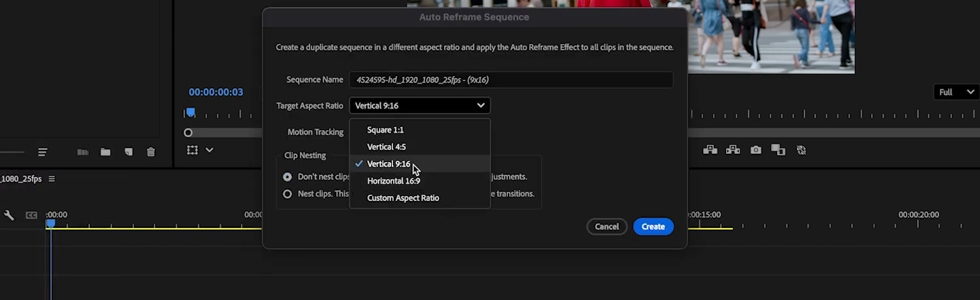Open Timeline Display Settings wrench icon
The height and width of the screenshot is (300, 980).
pyautogui.click(x=9, y=215)
